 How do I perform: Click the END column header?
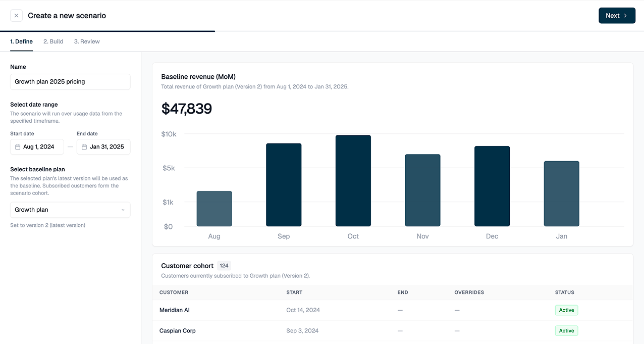point(403,292)
